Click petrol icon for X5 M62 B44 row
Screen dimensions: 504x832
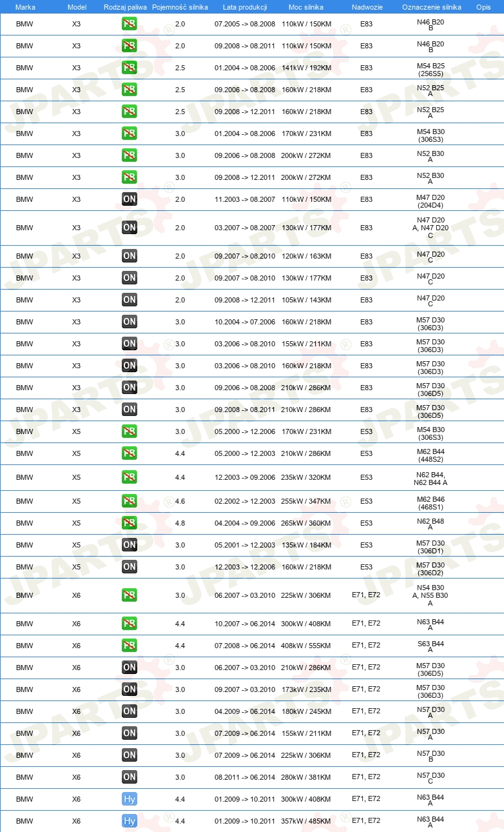pyautogui.click(x=130, y=453)
